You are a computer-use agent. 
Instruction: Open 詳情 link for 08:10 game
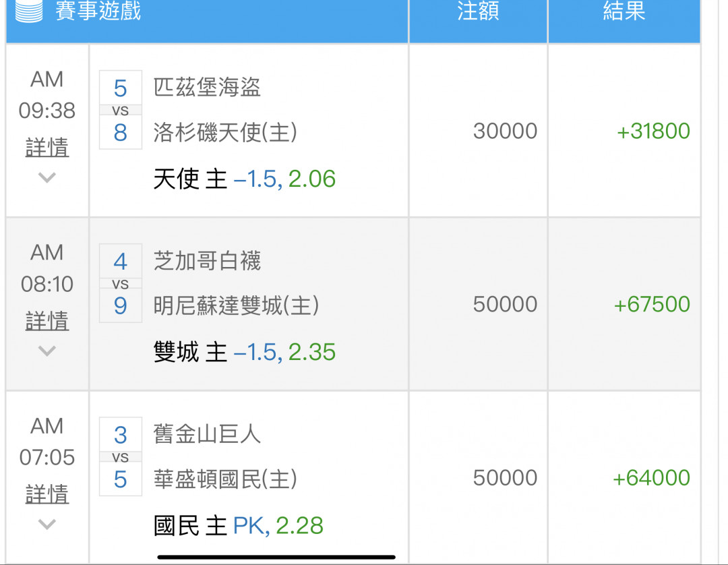pyautogui.click(x=47, y=321)
